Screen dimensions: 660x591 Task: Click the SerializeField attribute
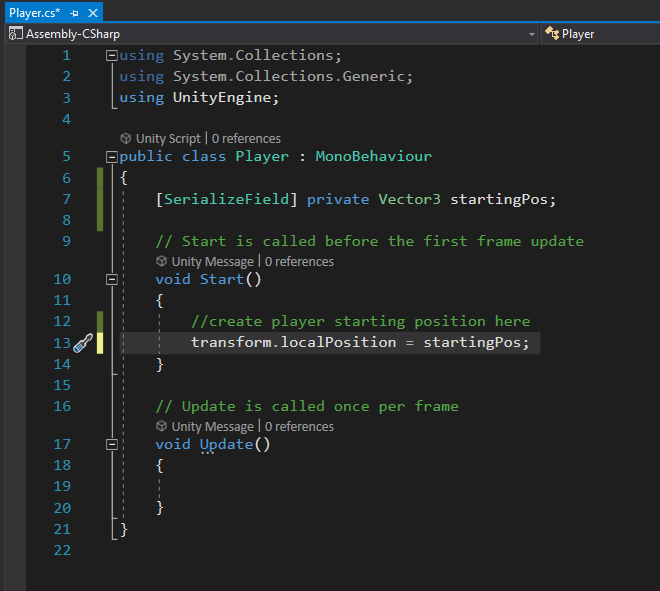pyautogui.click(x=226, y=199)
